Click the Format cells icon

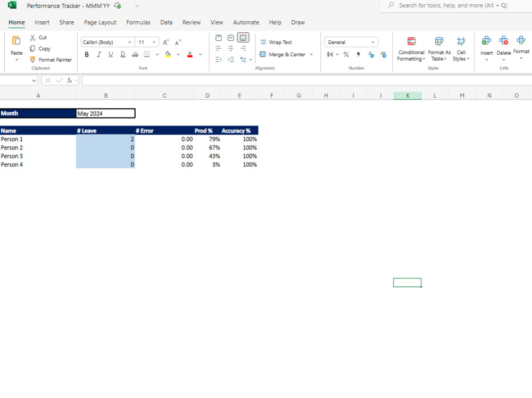pos(521,40)
